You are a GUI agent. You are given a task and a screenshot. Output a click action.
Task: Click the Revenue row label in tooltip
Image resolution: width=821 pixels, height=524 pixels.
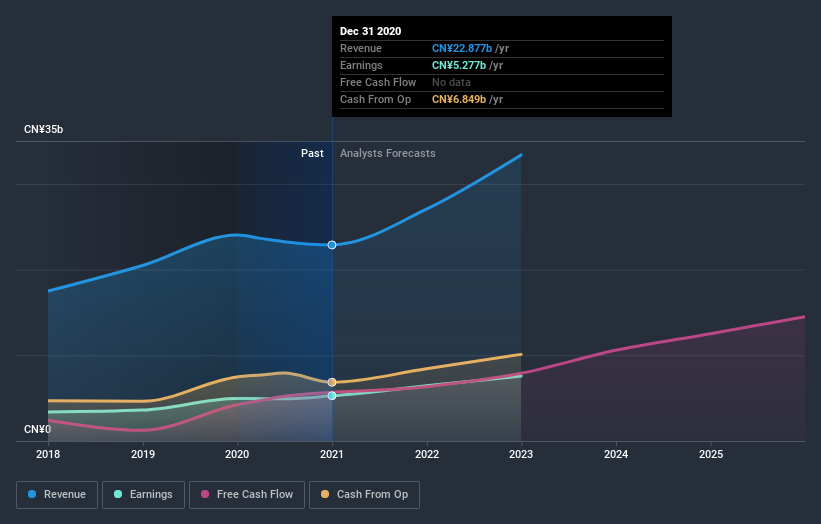361,48
